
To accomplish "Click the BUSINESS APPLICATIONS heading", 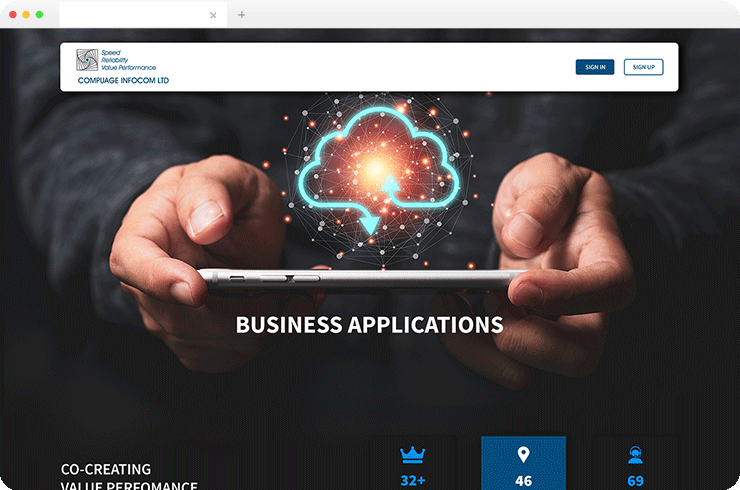I will (x=370, y=325).
